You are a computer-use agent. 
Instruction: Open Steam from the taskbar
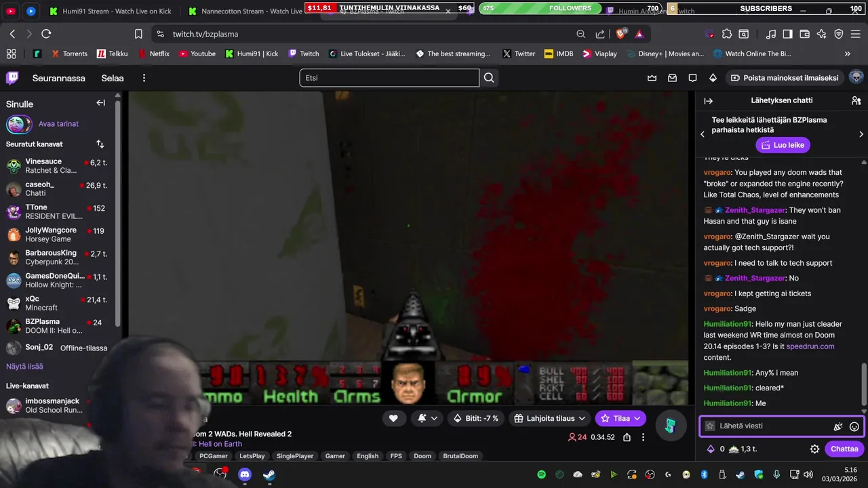(x=269, y=474)
